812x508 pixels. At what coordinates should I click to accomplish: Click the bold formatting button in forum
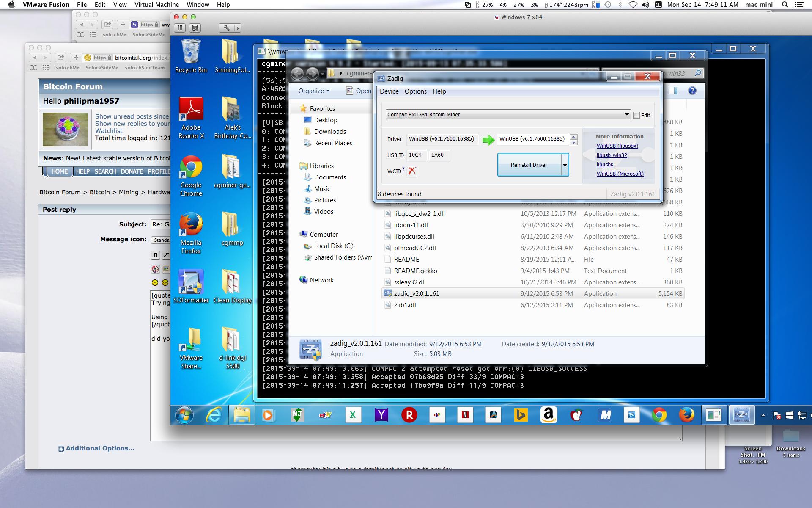[x=155, y=255]
